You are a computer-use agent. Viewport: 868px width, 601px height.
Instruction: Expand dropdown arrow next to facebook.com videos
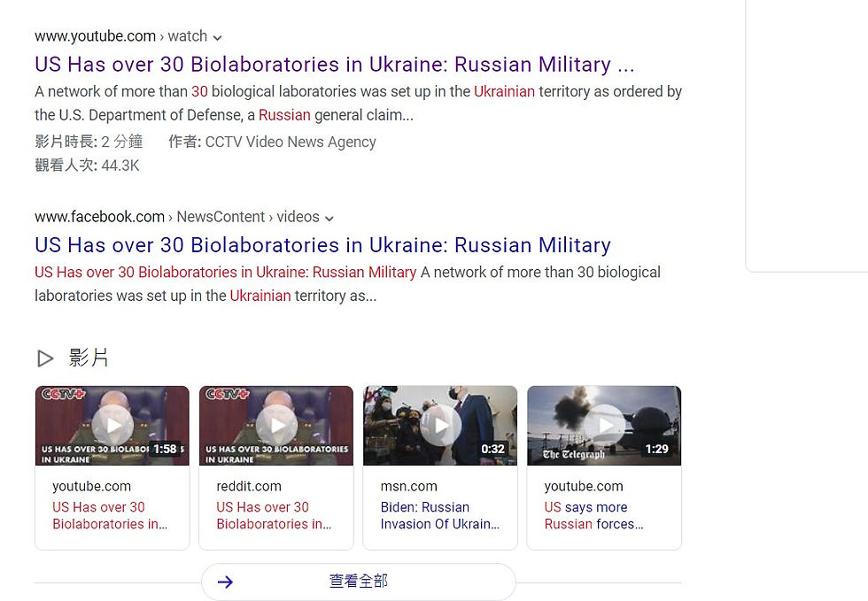tap(329, 219)
